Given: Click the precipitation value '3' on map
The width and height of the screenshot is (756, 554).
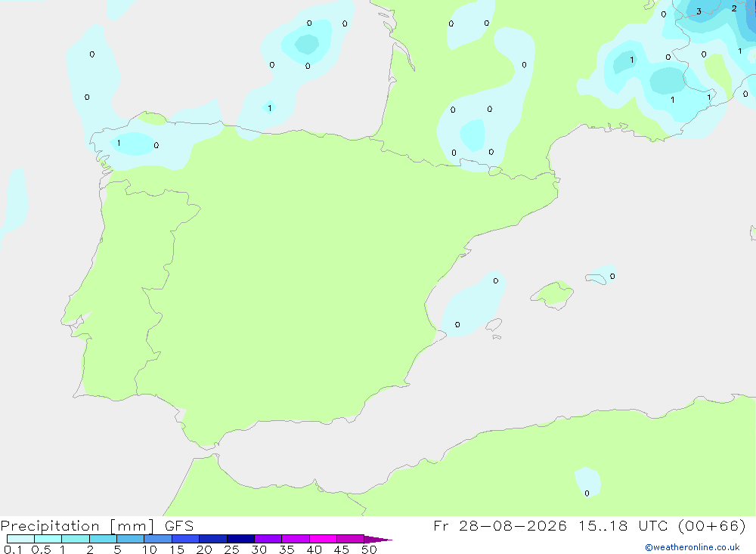Looking at the screenshot, I should [x=699, y=11].
